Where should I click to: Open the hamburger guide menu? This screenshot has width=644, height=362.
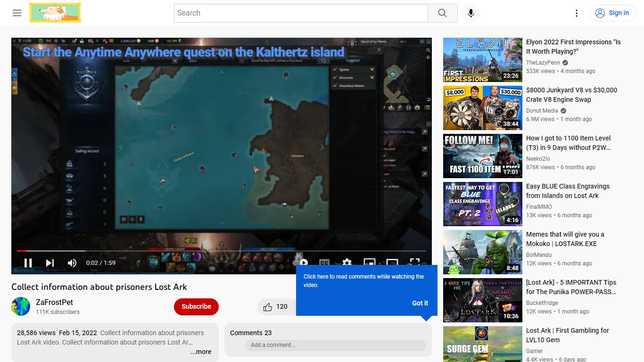pyautogui.click(x=17, y=13)
